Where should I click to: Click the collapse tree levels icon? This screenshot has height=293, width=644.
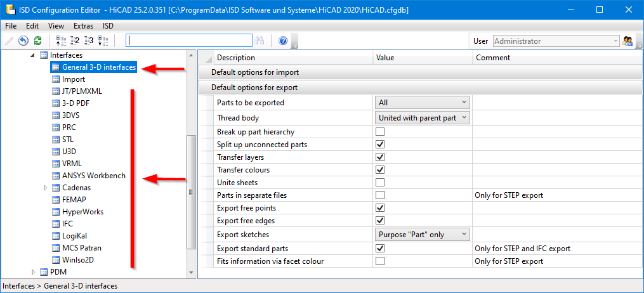pyautogui.click(x=62, y=41)
